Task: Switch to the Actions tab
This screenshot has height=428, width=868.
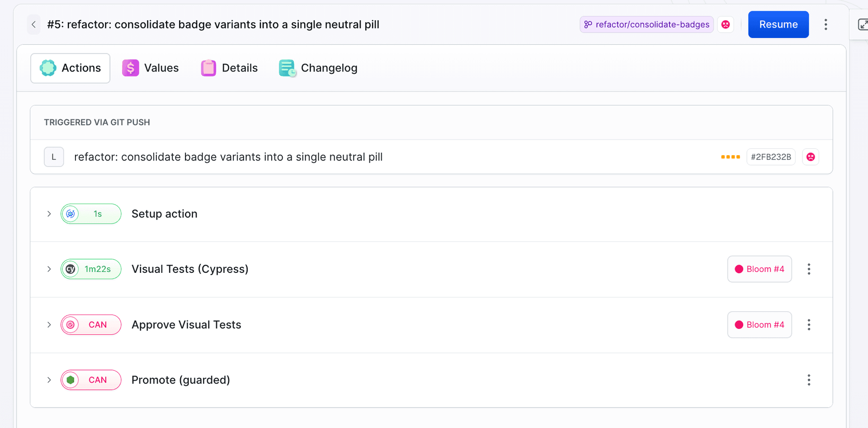Action: coord(71,68)
